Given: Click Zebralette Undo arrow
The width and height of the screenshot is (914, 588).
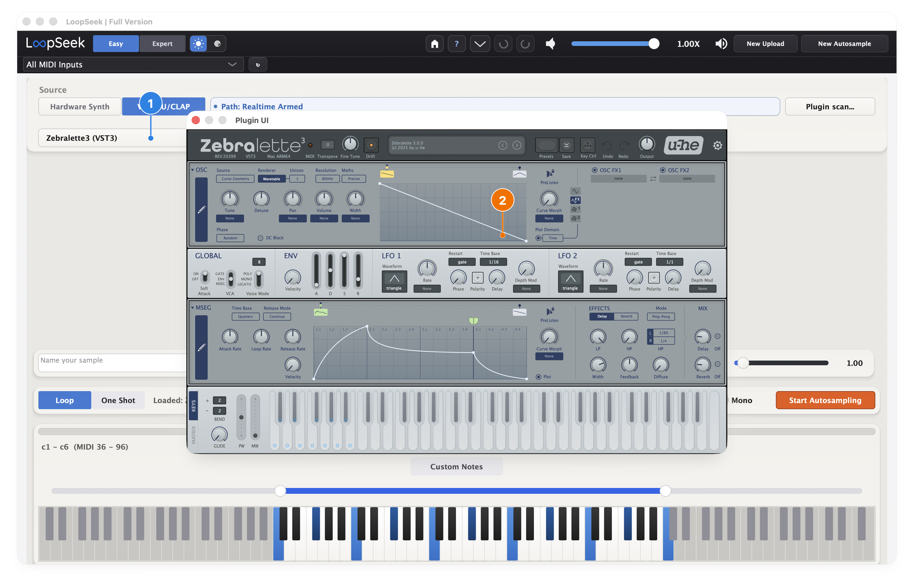Looking at the screenshot, I should 607,145.
